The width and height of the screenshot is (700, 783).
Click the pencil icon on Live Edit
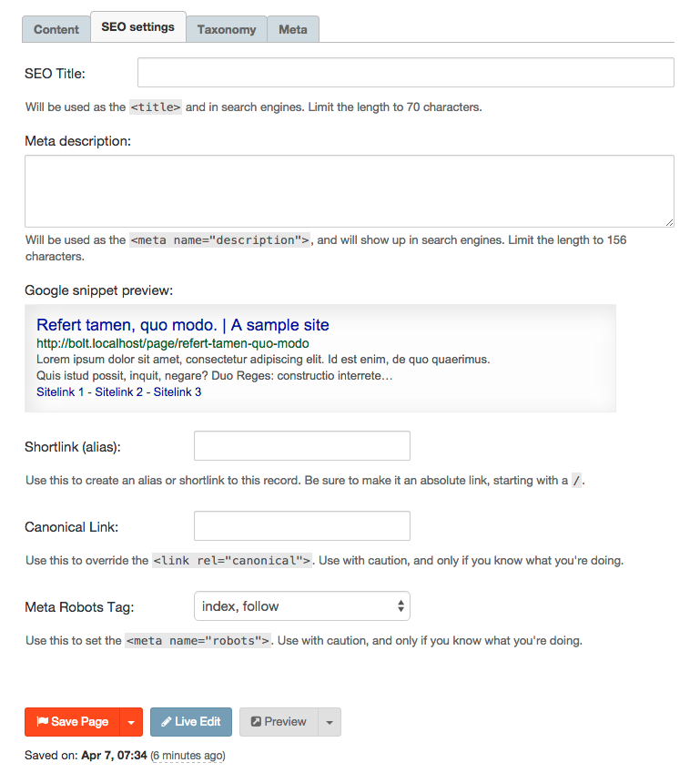click(x=167, y=722)
